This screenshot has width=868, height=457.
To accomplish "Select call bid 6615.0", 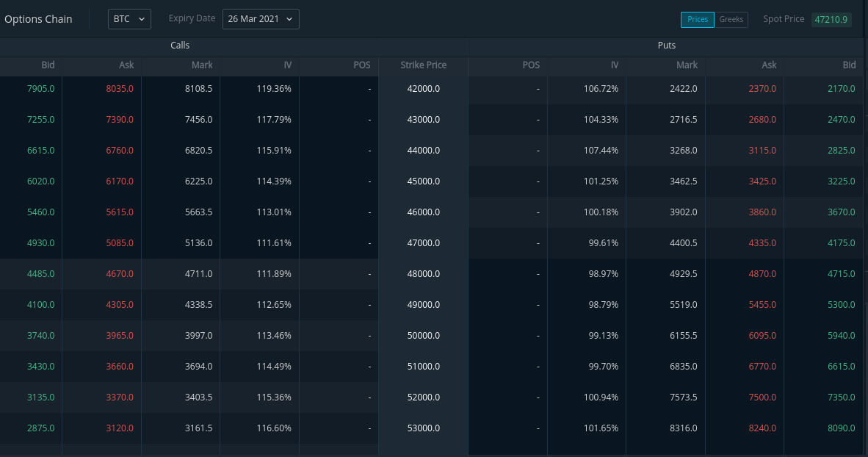I will click(x=41, y=150).
